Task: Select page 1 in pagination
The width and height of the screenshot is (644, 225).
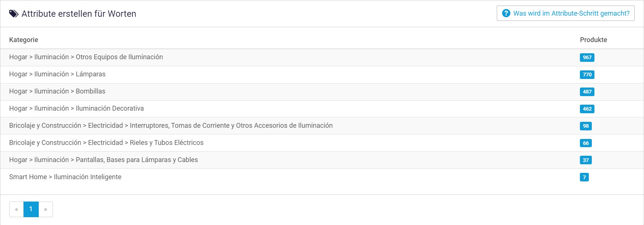Action: [31, 209]
